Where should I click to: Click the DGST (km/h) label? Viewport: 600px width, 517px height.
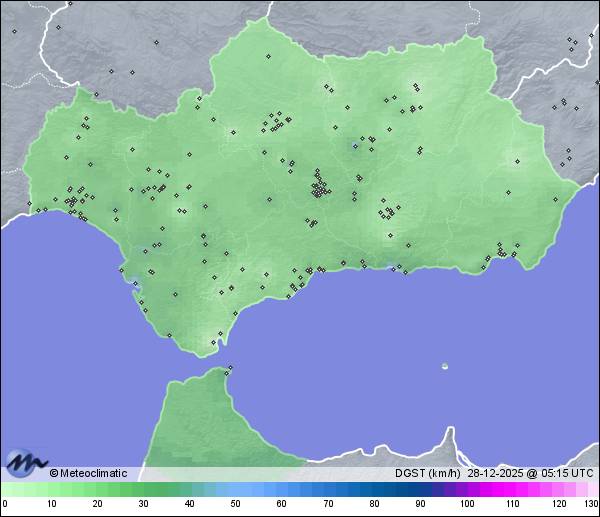click(x=427, y=473)
